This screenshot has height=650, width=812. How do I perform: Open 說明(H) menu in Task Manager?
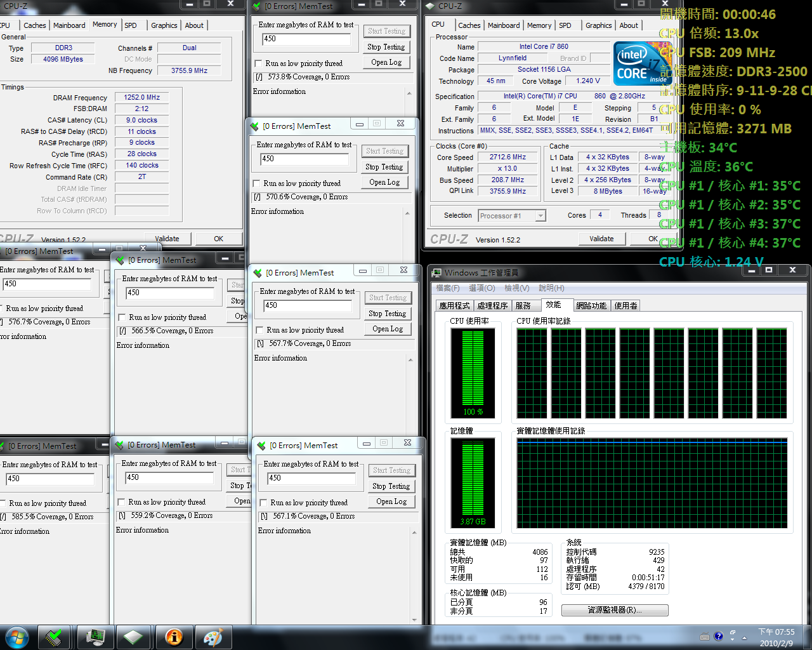552,288
